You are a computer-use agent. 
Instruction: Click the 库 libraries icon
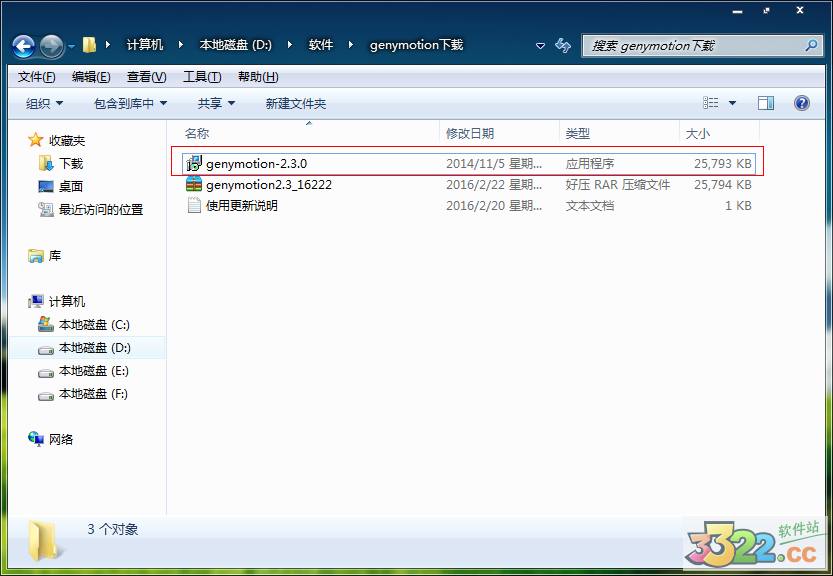(x=36, y=256)
